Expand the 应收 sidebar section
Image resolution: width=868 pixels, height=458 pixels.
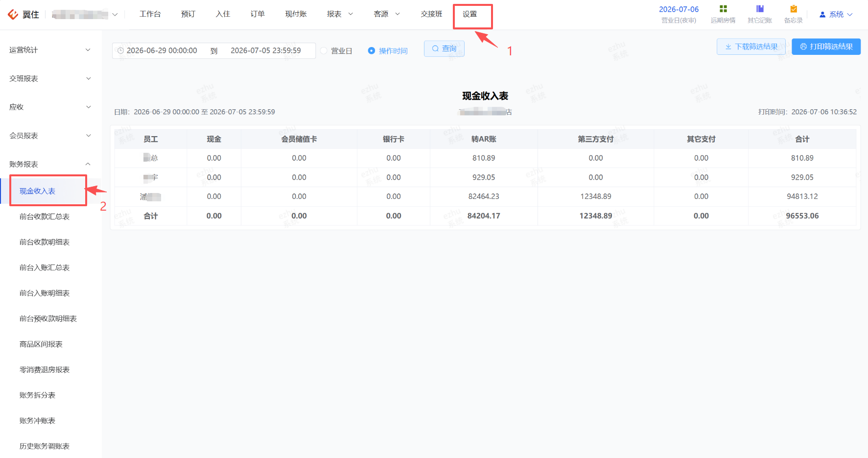[50, 107]
